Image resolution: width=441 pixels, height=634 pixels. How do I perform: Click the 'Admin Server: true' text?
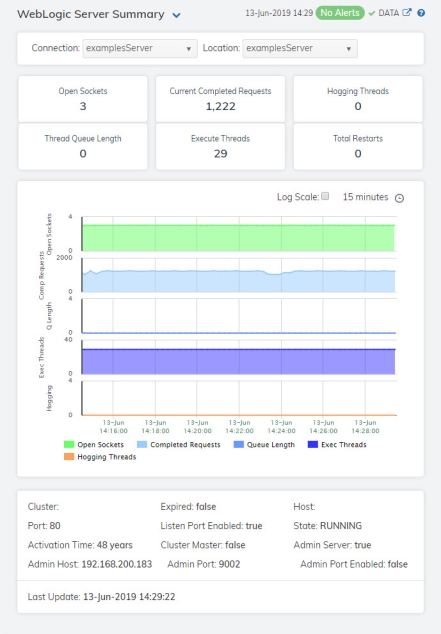332,545
